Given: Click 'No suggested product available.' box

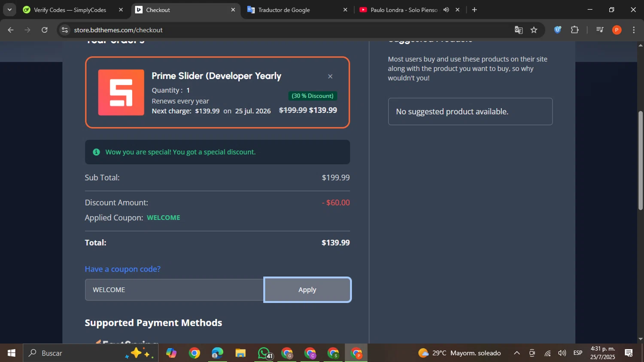Looking at the screenshot, I should (x=470, y=112).
